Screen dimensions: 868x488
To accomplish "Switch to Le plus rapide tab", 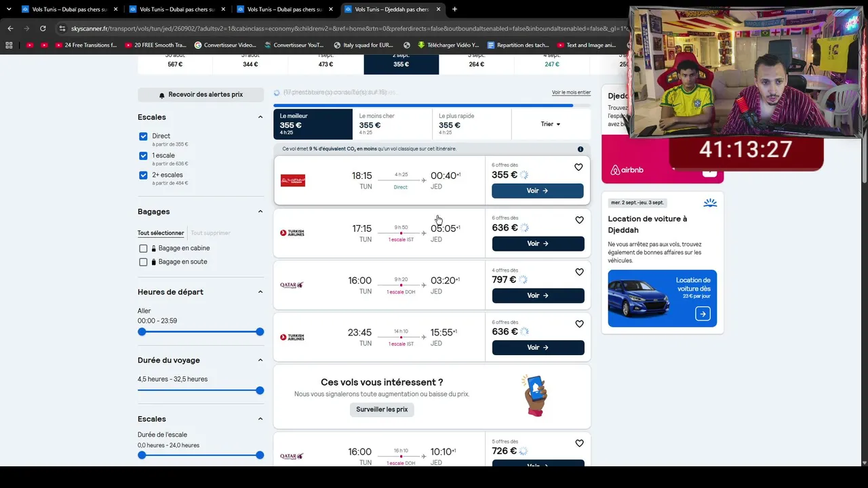I will pyautogui.click(x=472, y=124).
